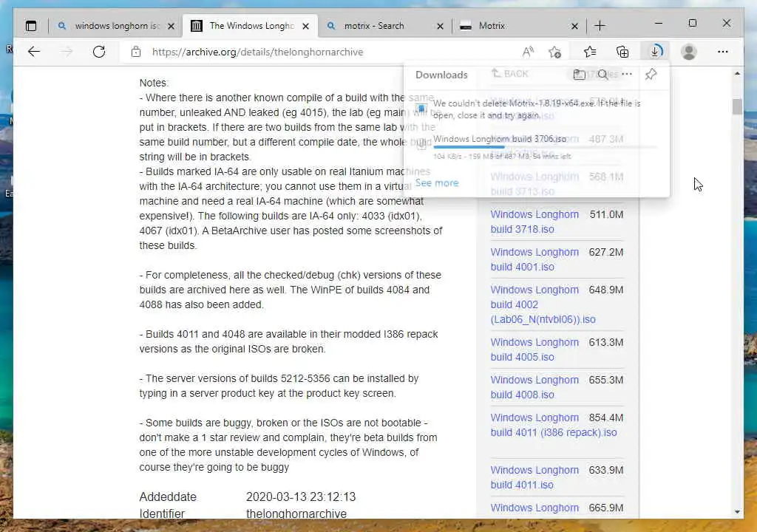Search downloads with magnifier icon
Viewport: 757px width, 532px height.
coord(602,75)
